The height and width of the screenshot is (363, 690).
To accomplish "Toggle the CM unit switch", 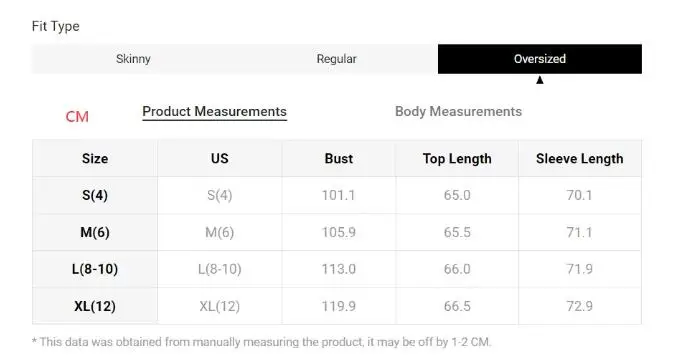I will coord(77,117).
